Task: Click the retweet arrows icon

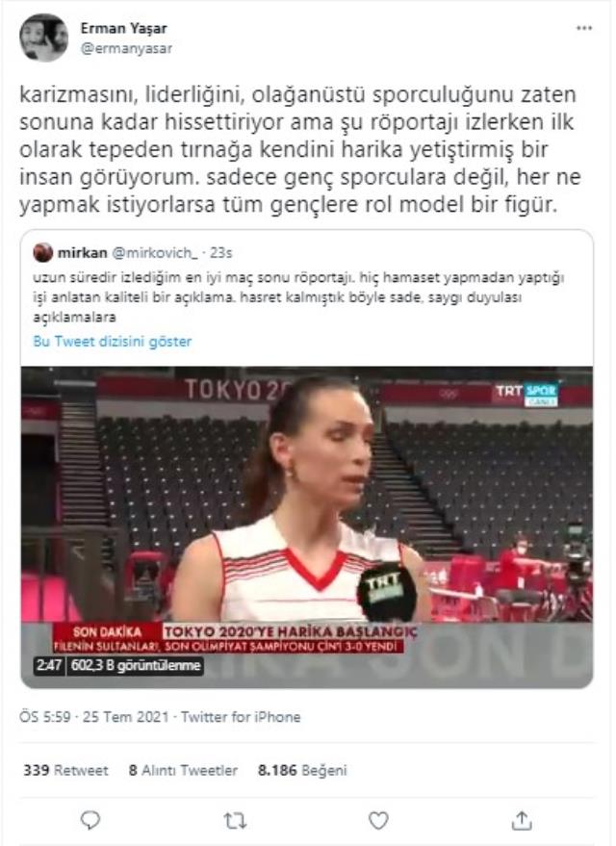Action: click(x=235, y=821)
